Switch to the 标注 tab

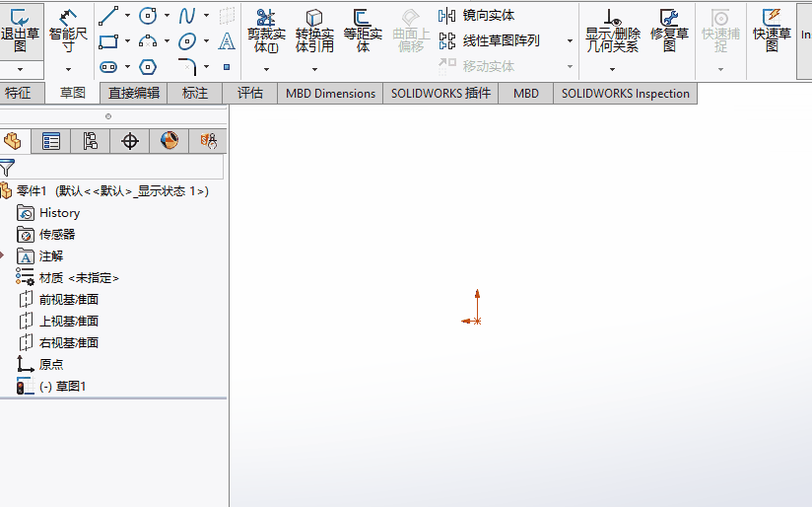(x=195, y=94)
